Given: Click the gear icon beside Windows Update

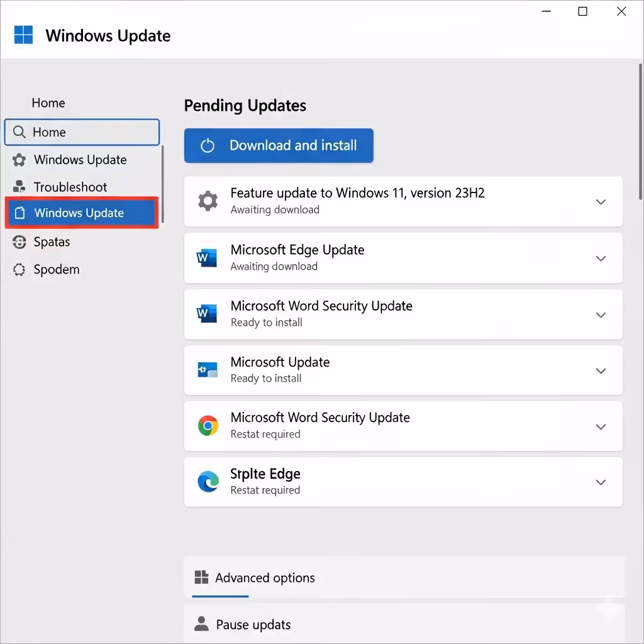Looking at the screenshot, I should 19,160.
